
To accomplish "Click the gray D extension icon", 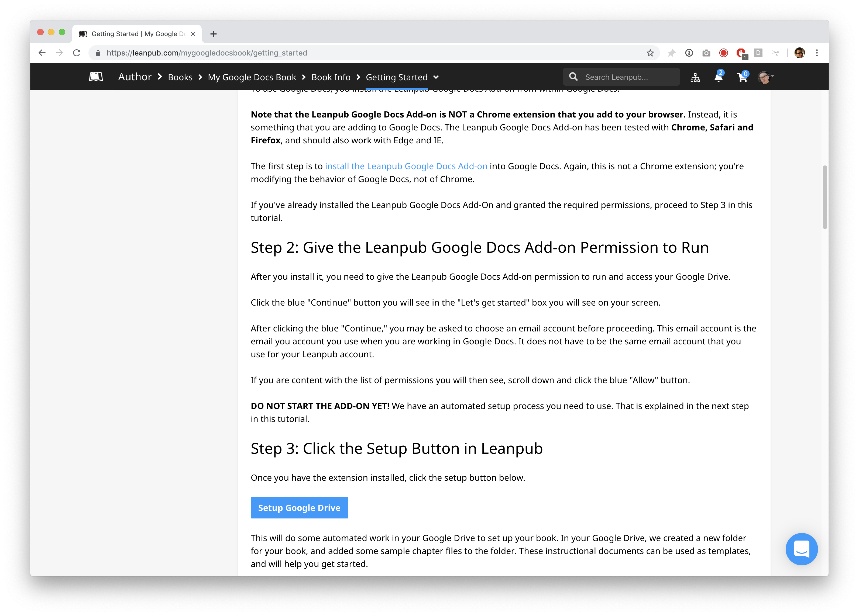I will tap(758, 53).
